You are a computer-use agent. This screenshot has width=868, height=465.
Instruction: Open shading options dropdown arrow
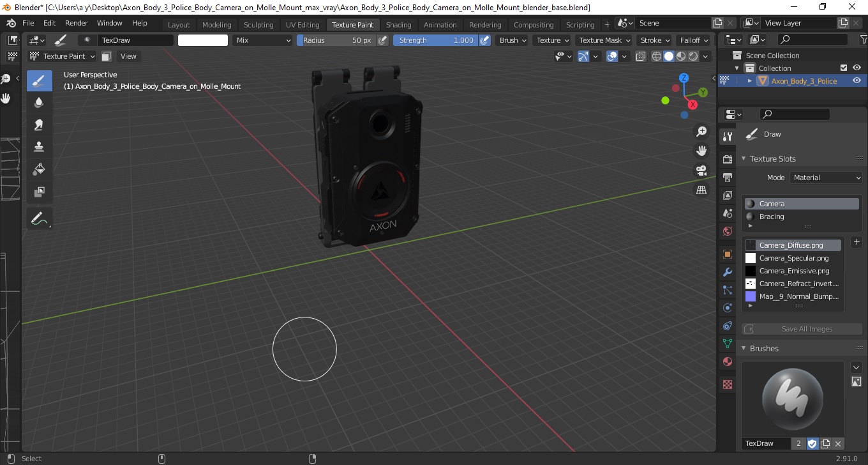tap(706, 56)
